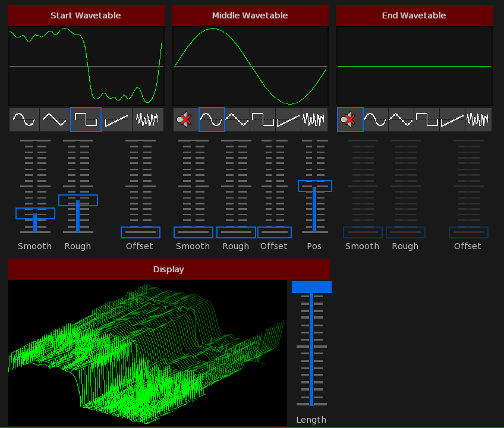Click the Start Wavetable Smooth slider handle
The height and width of the screenshot is (428, 504).
point(35,213)
